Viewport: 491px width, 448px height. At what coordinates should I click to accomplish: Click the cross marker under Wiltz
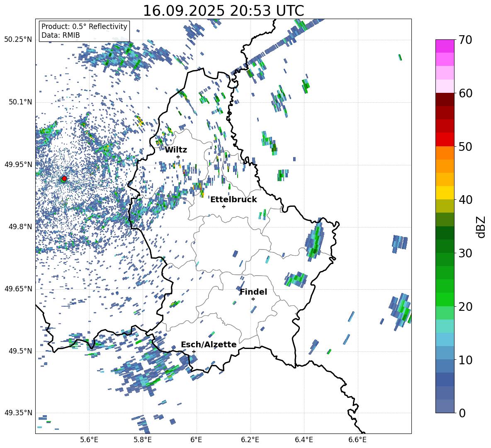(178, 157)
